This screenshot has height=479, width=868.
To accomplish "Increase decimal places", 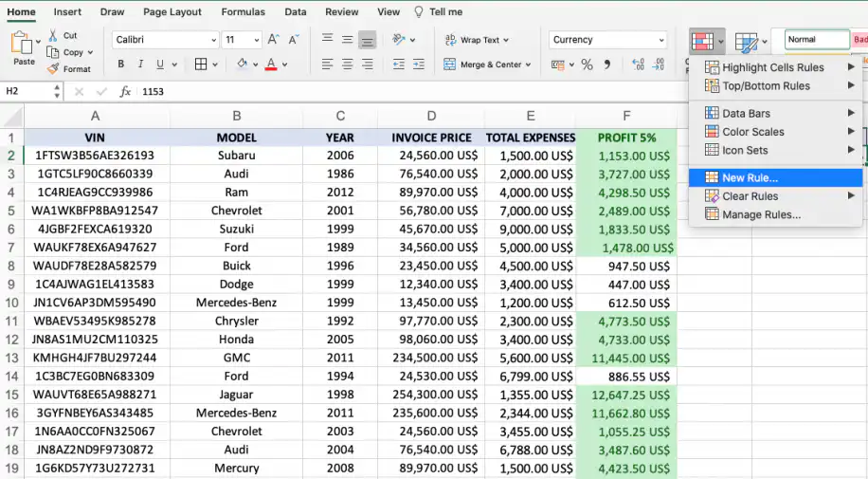I will tap(638, 64).
